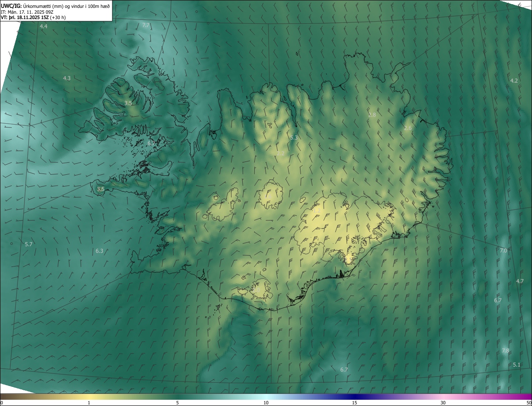Select the 4.7 value label at the eastern edge
The image size is (532, 406).
pyautogui.click(x=520, y=281)
